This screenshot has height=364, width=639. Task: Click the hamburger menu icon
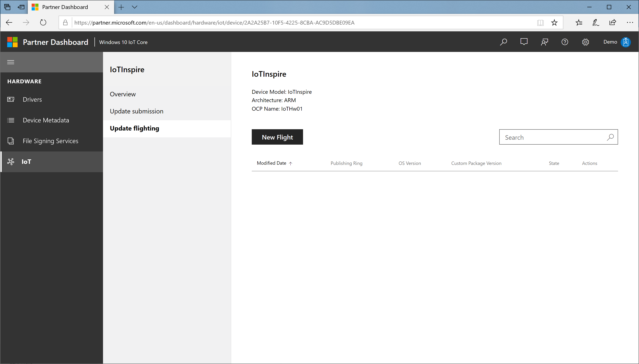pyautogui.click(x=11, y=61)
